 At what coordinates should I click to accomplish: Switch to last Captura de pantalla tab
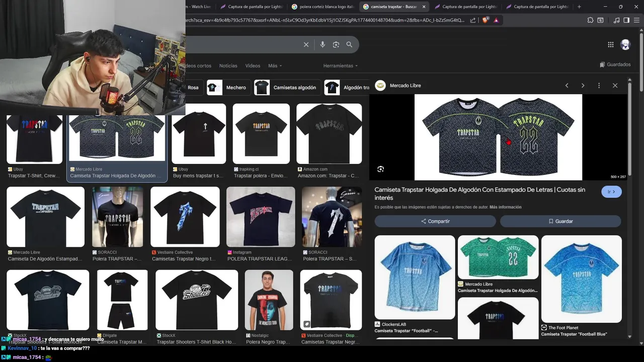537,7
